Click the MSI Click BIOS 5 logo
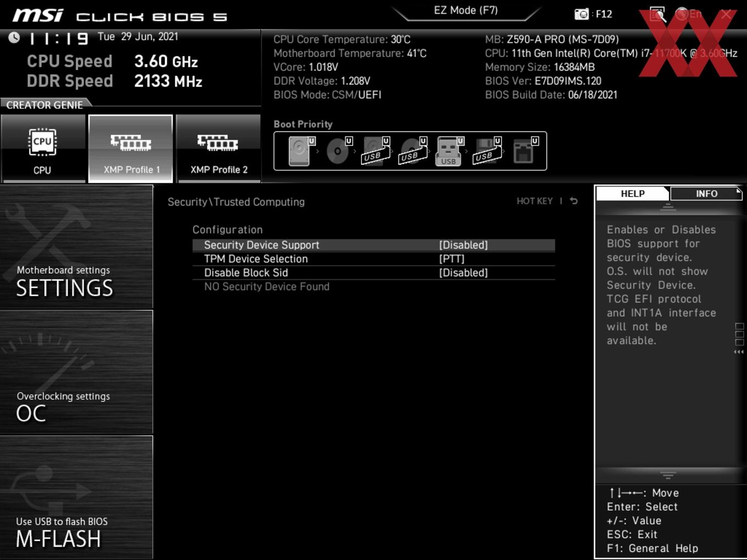 click(120, 15)
